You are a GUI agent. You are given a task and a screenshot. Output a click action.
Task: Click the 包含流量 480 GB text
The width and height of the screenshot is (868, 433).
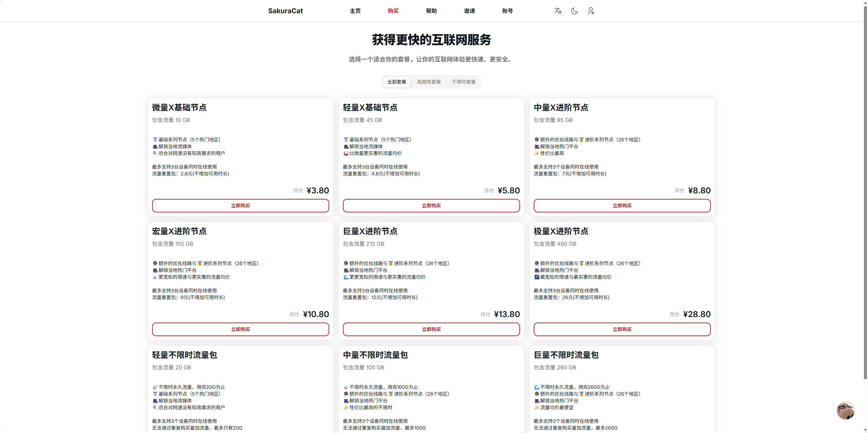click(555, 244)
